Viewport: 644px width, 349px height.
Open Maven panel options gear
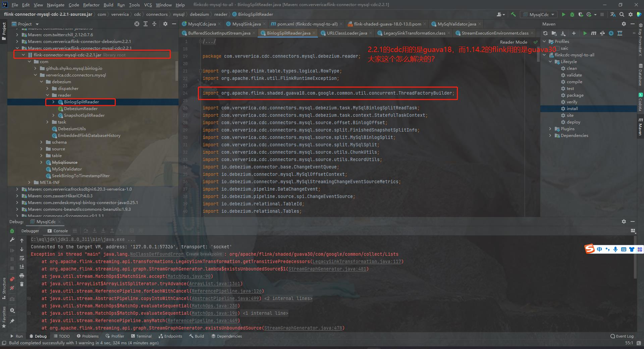point(624,24)
